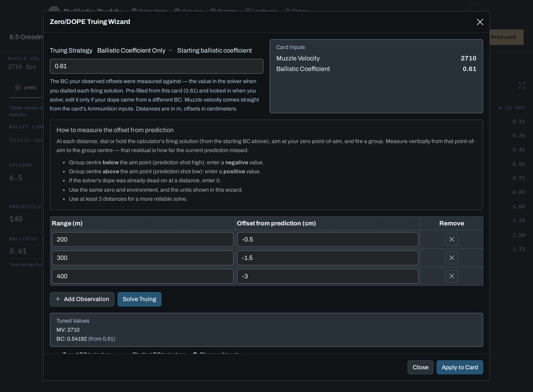Click the "How to measure the offset from prediction" heading
This screenshot has height=392, width=533.
[x=115, y=130]
